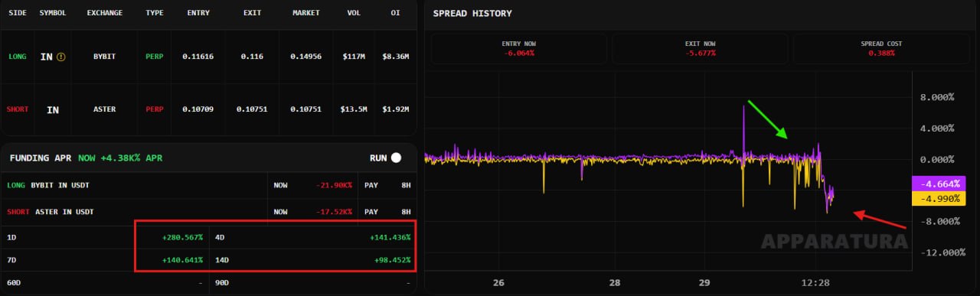Sort by the EXCHANGE column header
The image size is (980, 296).
[x=104, y=14]
